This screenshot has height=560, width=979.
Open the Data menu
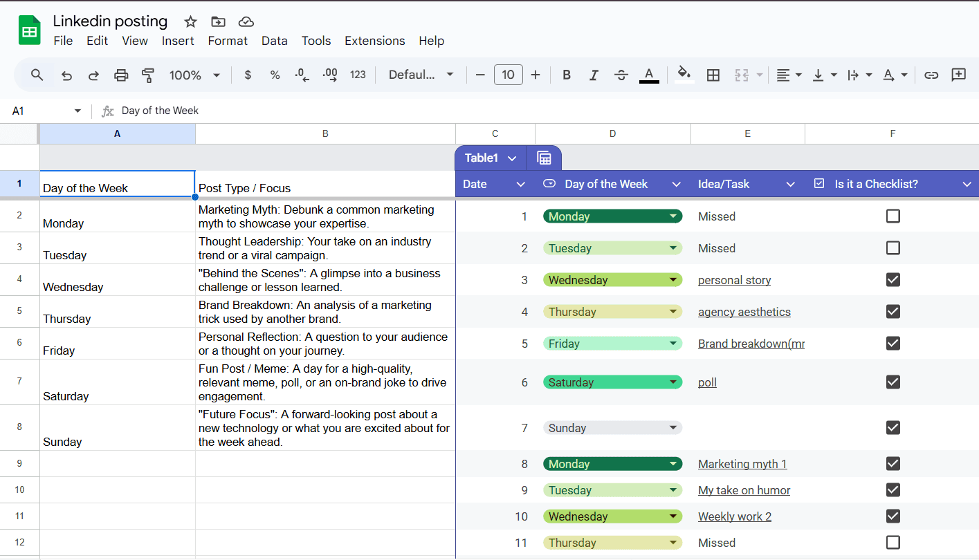pyautogui.click(x=274, y=41)
